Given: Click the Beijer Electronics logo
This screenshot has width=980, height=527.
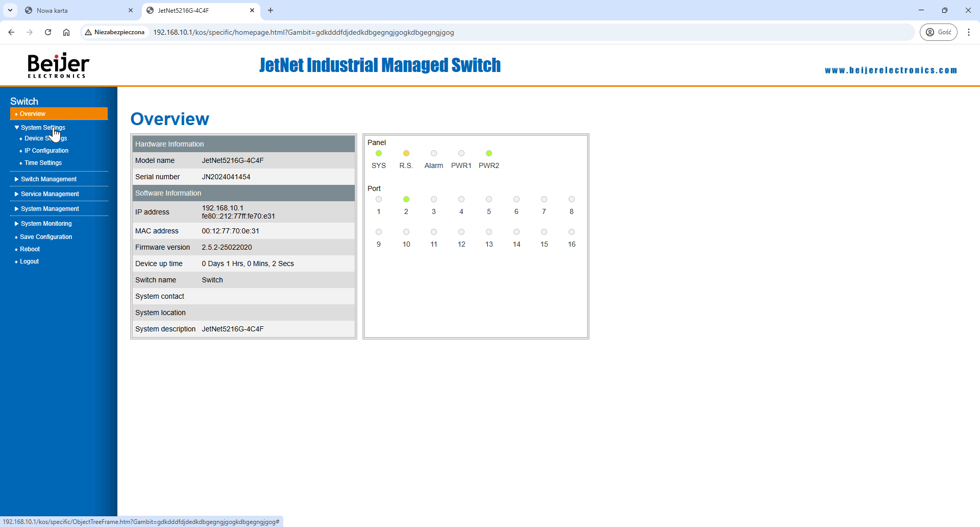Looking at the screenshot, I should tap(58, 65).
